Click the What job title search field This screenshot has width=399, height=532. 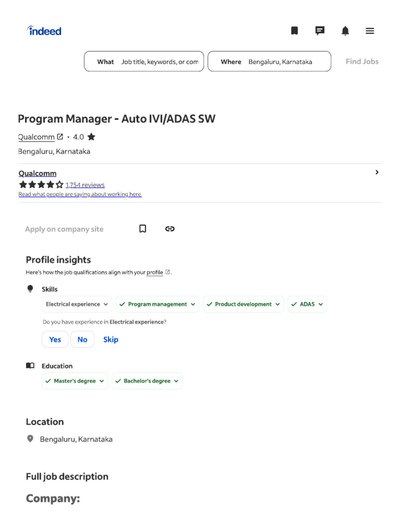pyautogui.click(x=144, y=61)
